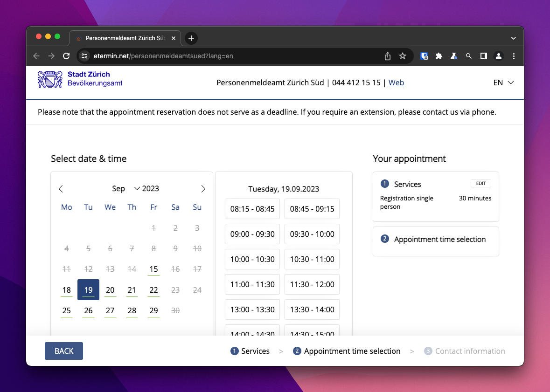Open Chrome Labs flask icon
Viewport: 550px width, 392px height.
(454, 56)
